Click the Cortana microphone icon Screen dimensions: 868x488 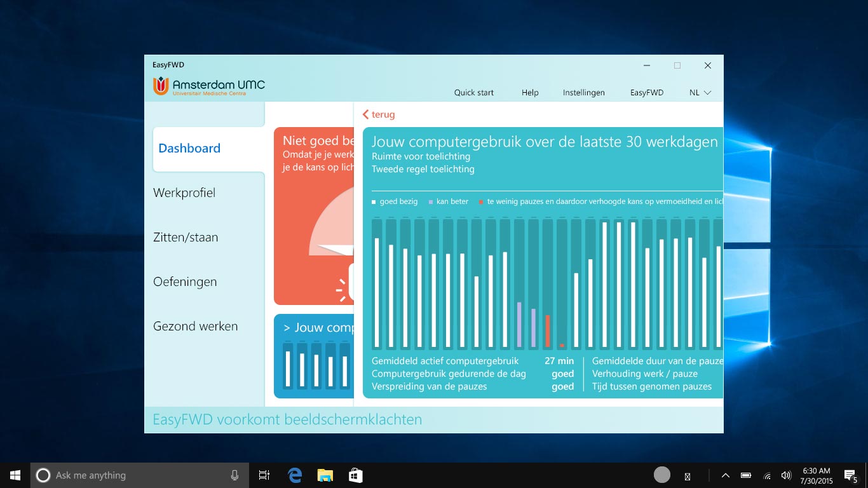[x=234, y=475]
